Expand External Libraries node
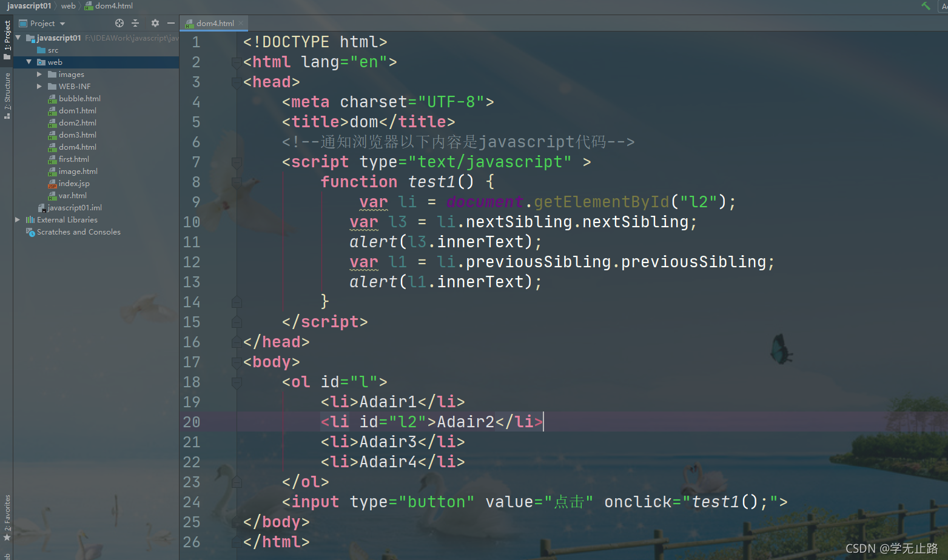Screen dimensions: 948x560 [x=18, y=219]
